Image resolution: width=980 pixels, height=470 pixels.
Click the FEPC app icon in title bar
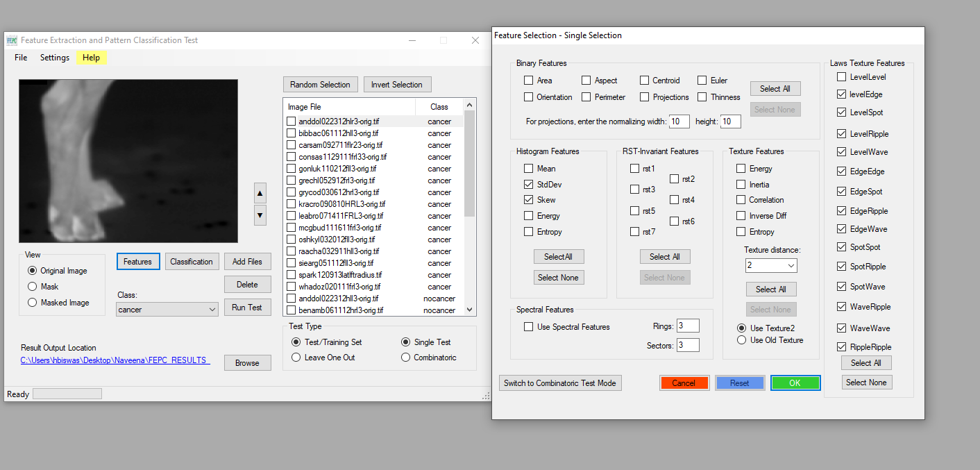pyautogui.click(x=12, y=40)
